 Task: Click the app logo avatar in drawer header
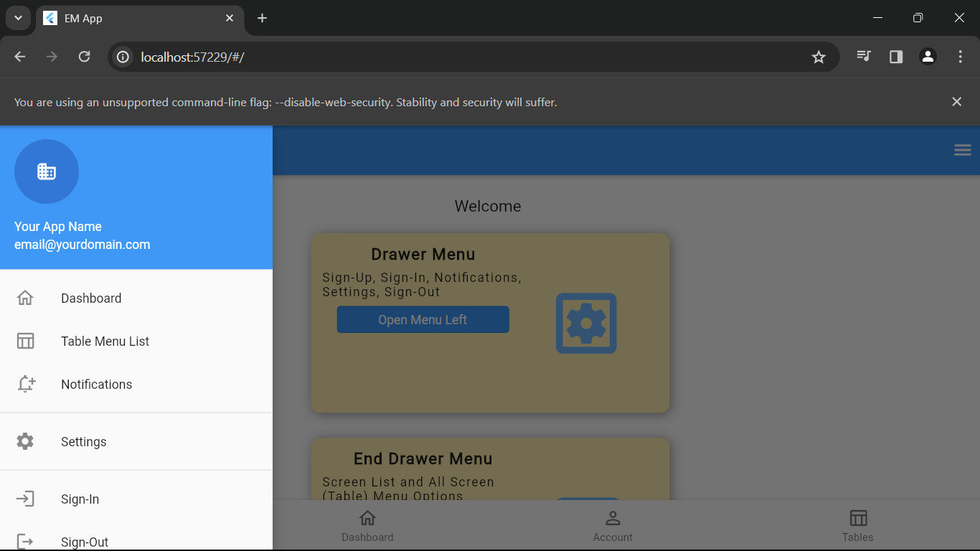(47, 171)
